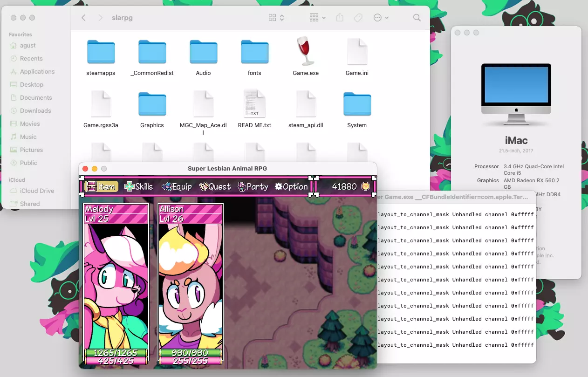The width and height of the screenshot is (588, 377).
Task: Select the fonts folder
Action: 254,52
